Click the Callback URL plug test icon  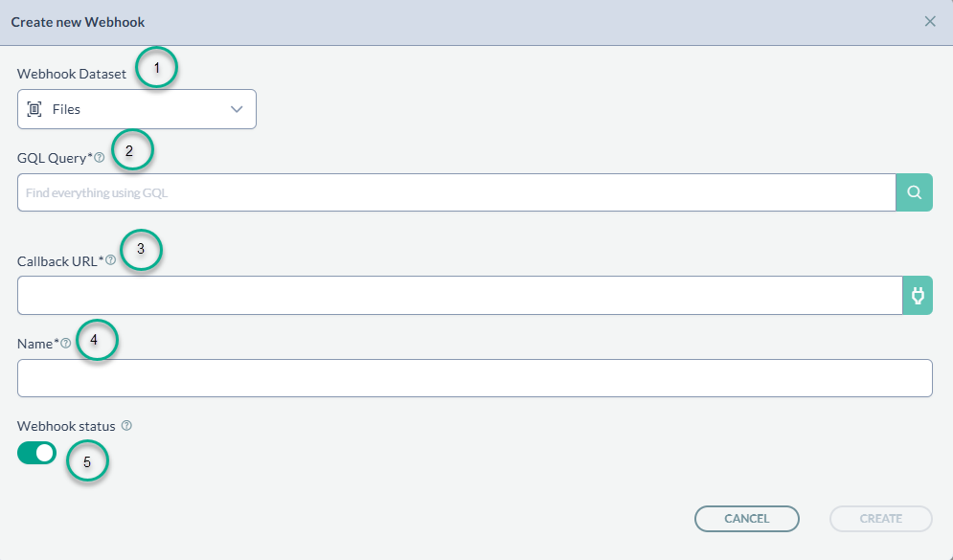918,295
